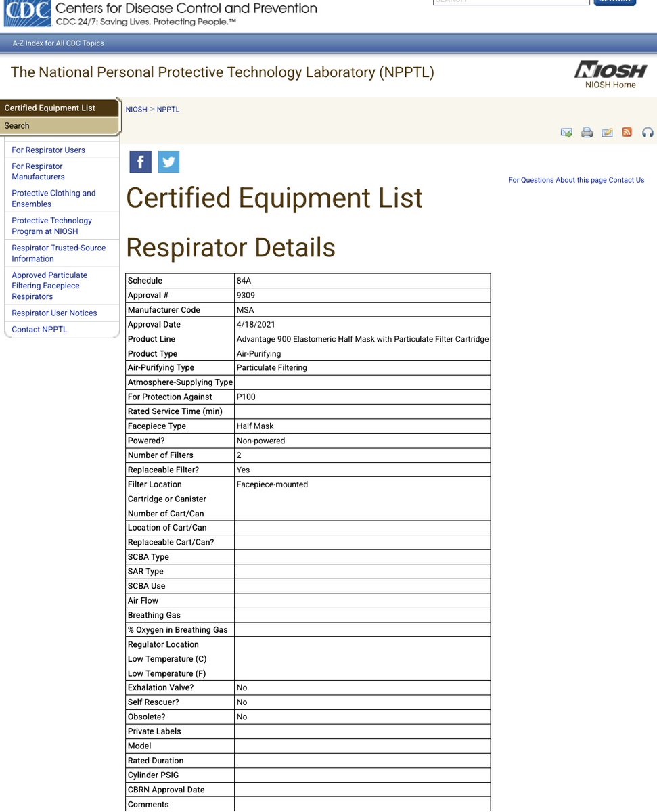Click the Comments label
The height and width of the screenshot is (812, 657).
coord(148,805)
